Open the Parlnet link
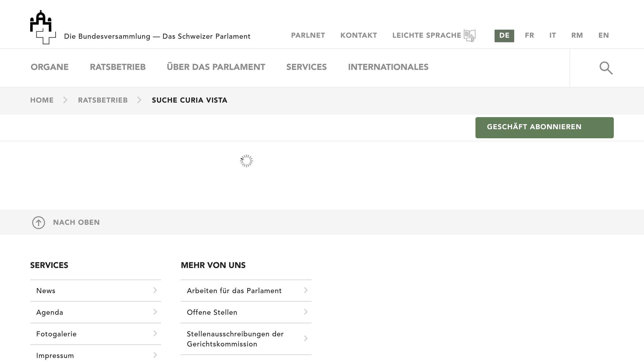Viewport: 644px width, 362px height. [x=308, y=36]
